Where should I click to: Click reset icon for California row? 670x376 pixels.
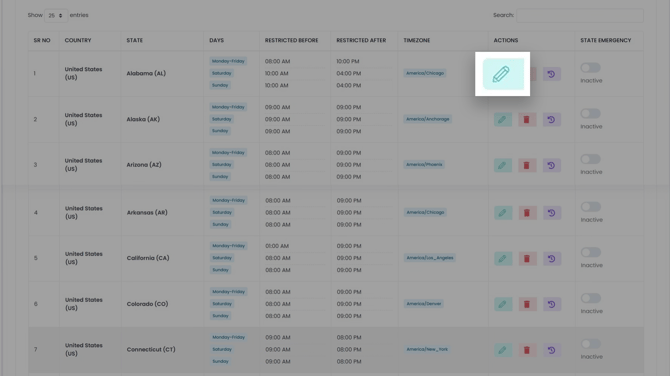pyautogui.click(x=552, y=258)
